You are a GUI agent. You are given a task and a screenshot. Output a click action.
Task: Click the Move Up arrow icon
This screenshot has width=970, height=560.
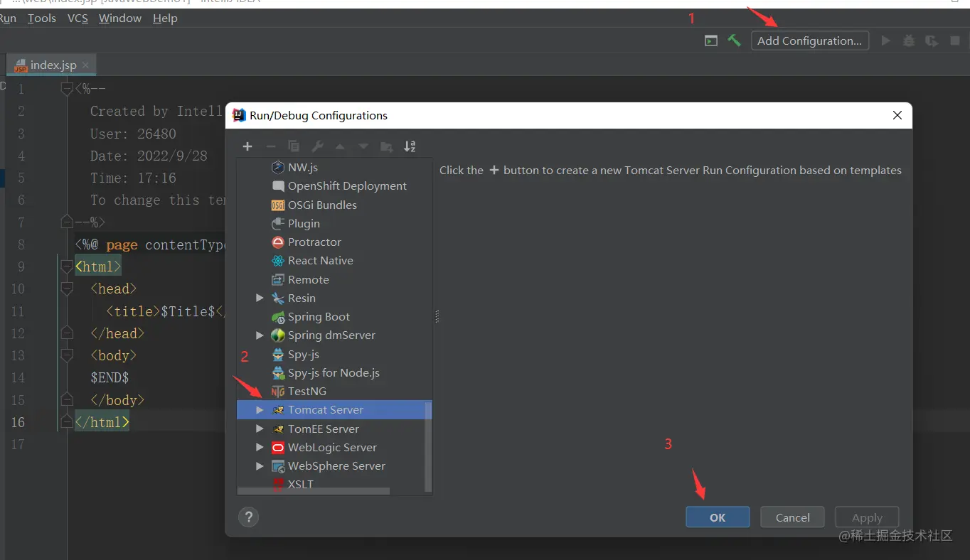coord(340,146)
